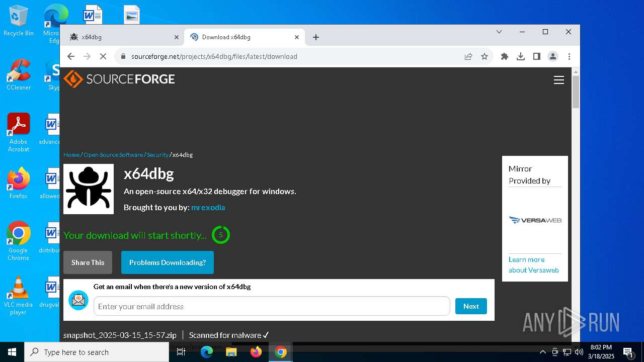Viewport: 644px width, 362px height.
Task: Open a new tab with plus button
Action: pyautogui.click(x=316, y=37)
